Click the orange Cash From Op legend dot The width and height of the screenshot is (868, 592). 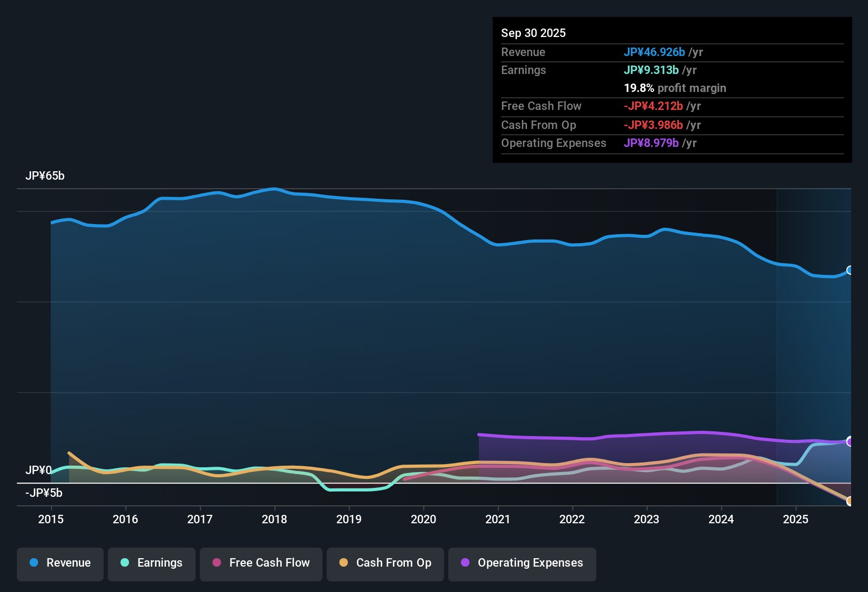[344, 563]
